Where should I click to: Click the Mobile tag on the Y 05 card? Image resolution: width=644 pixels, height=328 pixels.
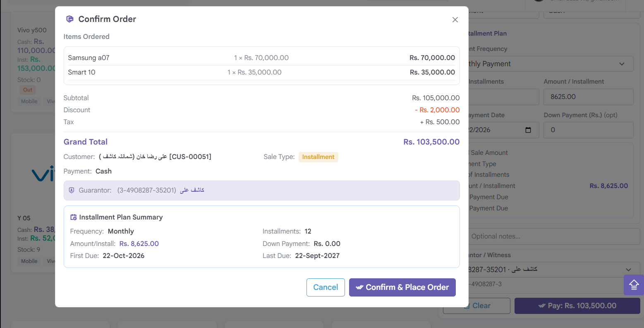[29, 261]
